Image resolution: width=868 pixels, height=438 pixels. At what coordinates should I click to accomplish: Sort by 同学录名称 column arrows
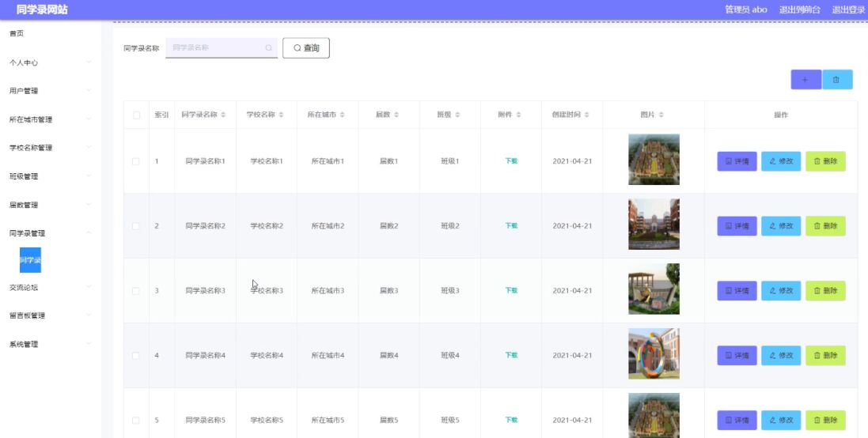223,115
